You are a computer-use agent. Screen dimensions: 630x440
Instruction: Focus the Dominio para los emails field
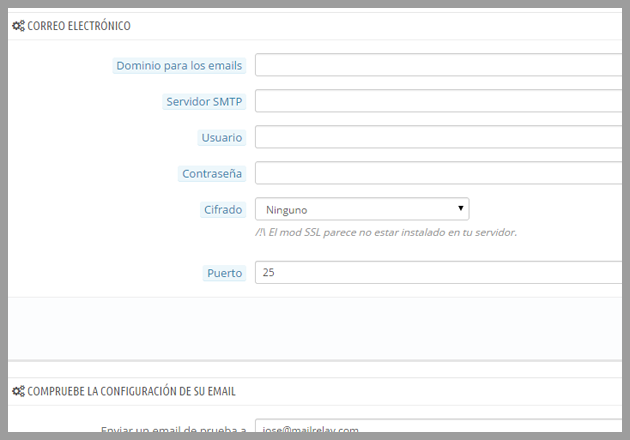pyautogui.click(x=438, y=65)
